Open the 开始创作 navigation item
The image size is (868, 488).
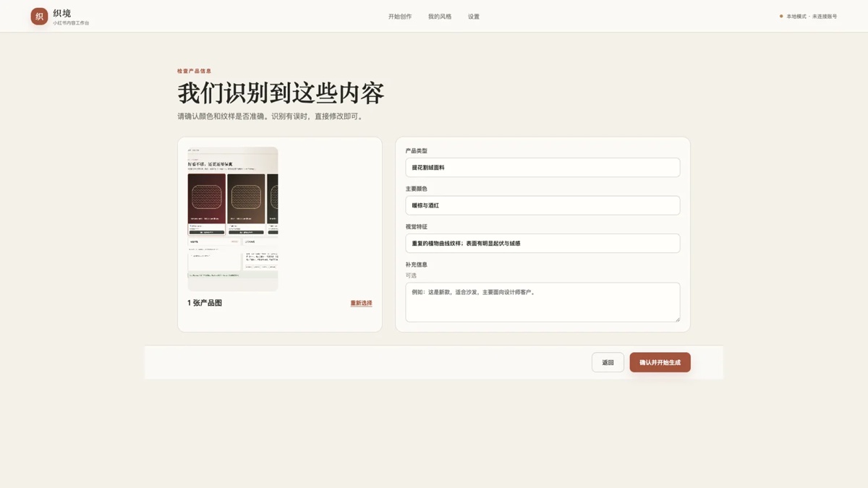coord(400,17)
